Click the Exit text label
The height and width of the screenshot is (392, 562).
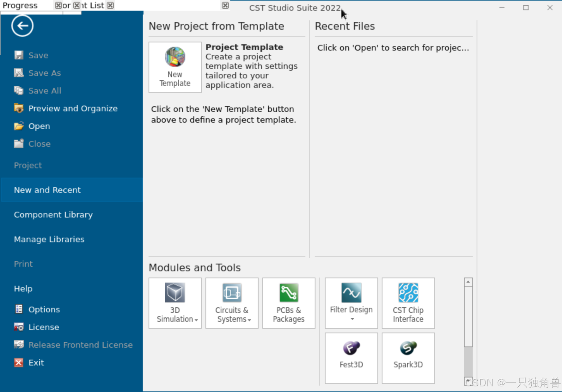click(36, 363)
